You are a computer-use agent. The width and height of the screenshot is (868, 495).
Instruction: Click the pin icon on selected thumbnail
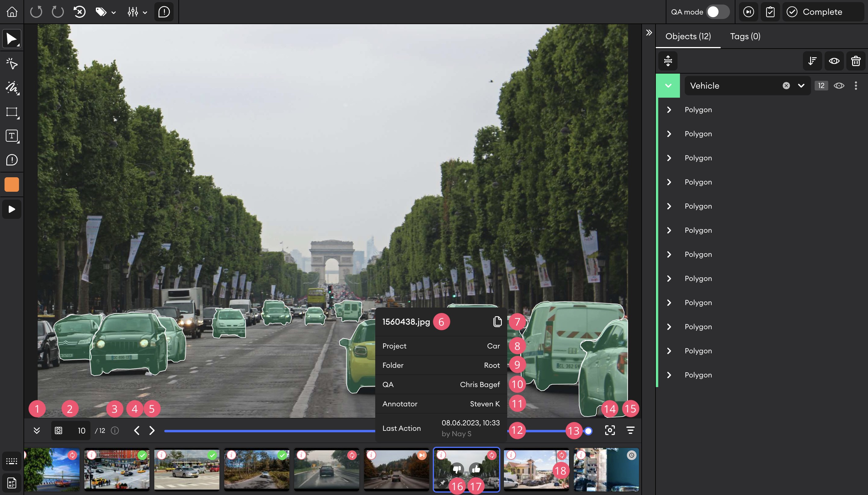[x=442, y=483]
